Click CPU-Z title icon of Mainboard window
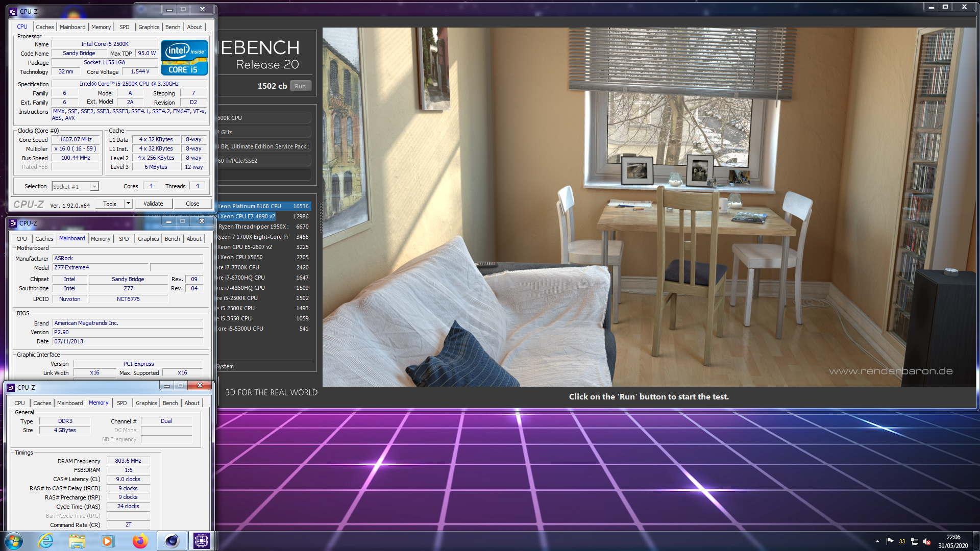 coord(13,223)
